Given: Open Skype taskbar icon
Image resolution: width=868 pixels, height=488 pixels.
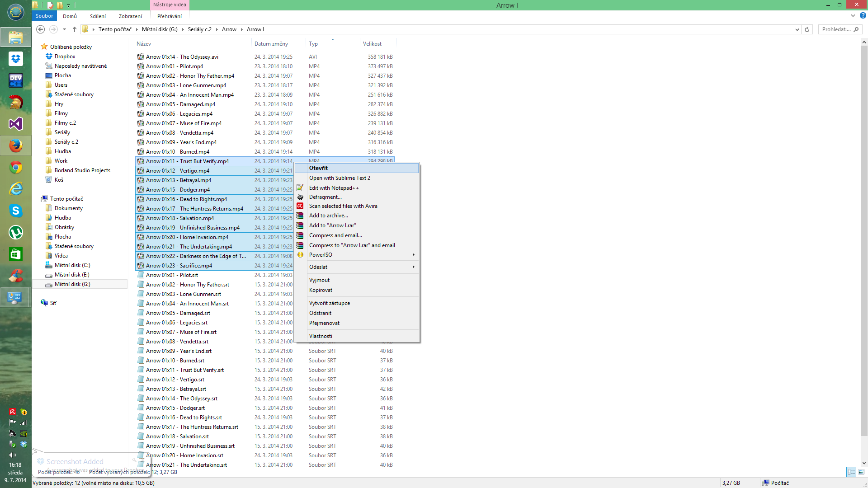Looking at the screenshot, I should 16,211.
